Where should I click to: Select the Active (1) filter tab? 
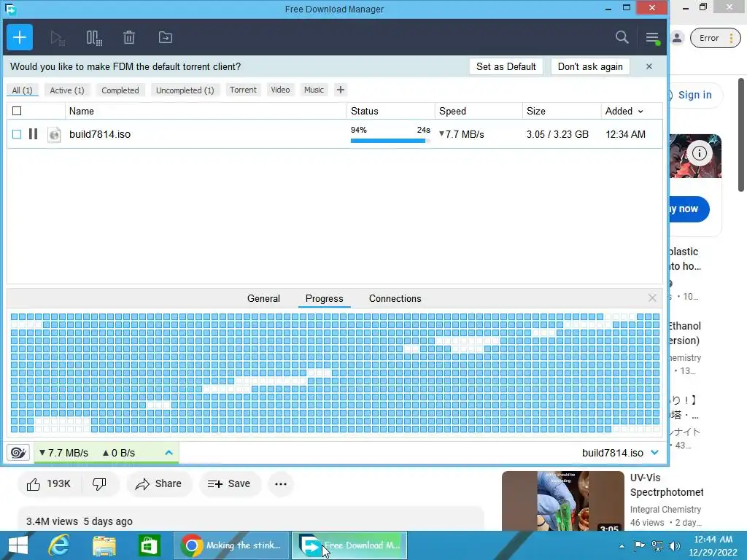click(66, 90)
